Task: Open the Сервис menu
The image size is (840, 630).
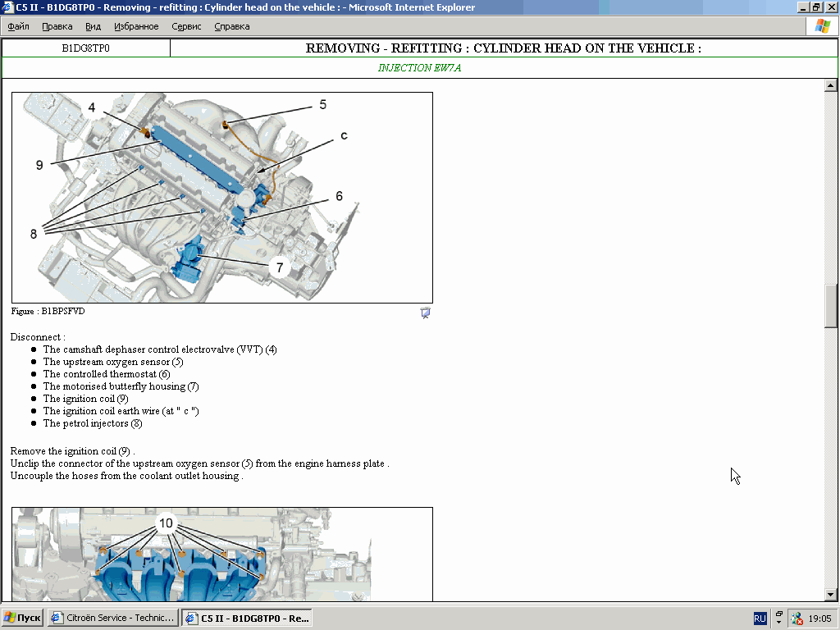Action: [186, 26]
